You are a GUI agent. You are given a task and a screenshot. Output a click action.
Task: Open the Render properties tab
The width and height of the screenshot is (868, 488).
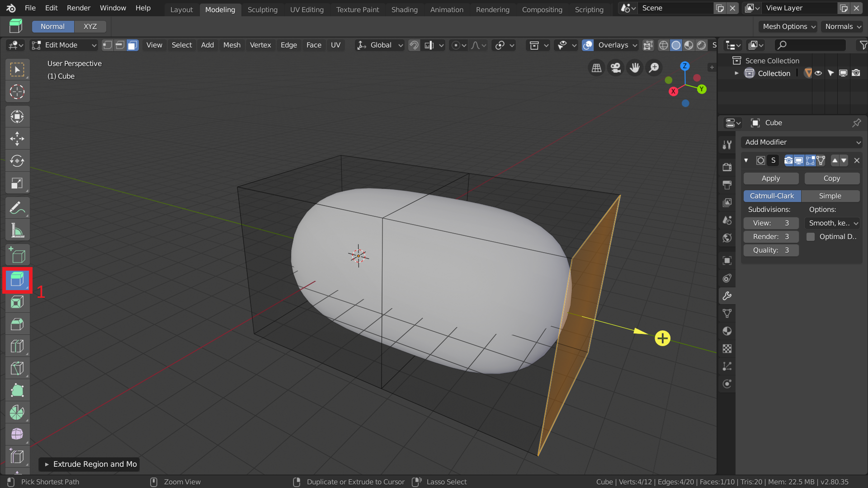coord(727,167)
